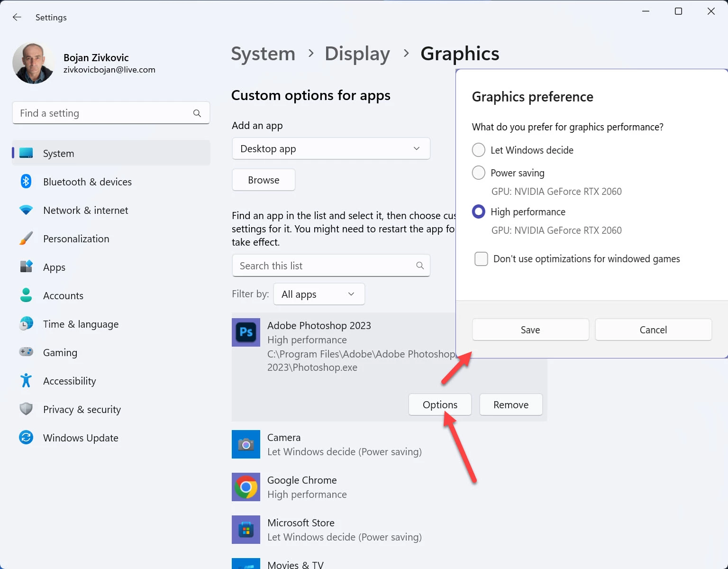The width and height of the screenshot is (728, 569).
Task: Open Network & internet settings
Action: [x=111, y=210]
